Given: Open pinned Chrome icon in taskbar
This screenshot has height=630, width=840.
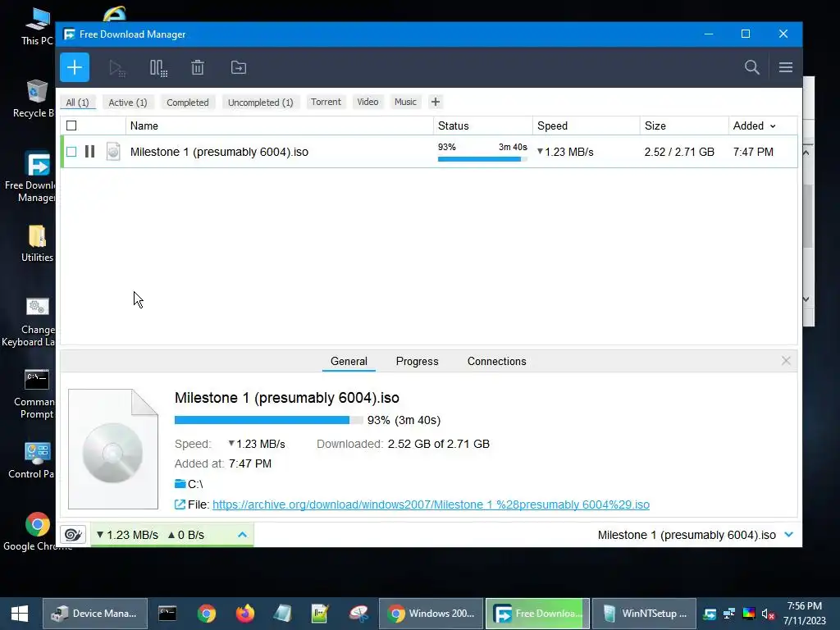Looking at the screenshot, I should click(206, 614).
